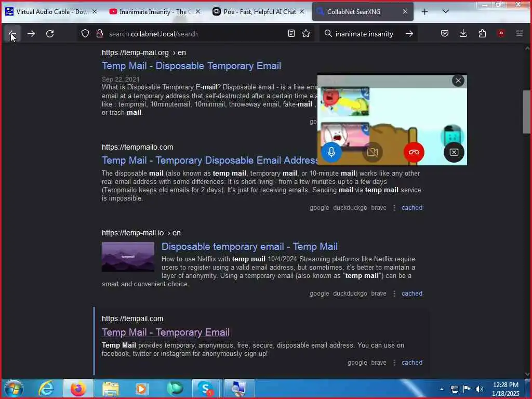The width and height of the screenshot is (532, 399).
Task: Close the CollabNet SearXNG tab
Action: pos(405,12)
